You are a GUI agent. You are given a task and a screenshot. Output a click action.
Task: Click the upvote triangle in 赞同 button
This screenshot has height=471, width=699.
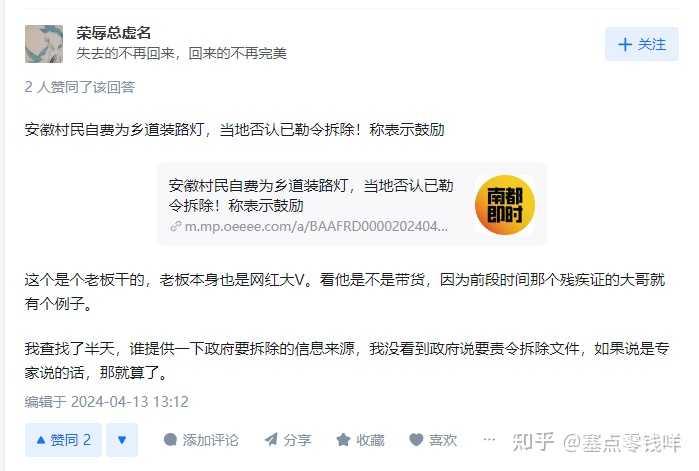[x=41, y=440]
